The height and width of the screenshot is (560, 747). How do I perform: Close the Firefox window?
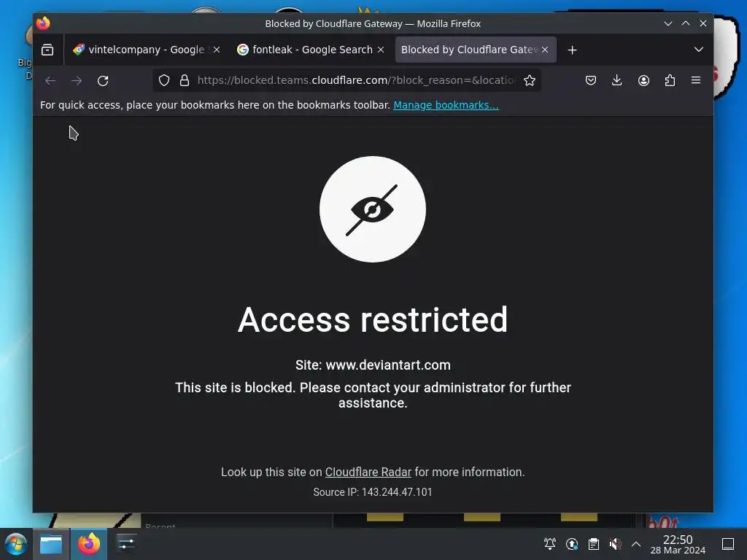pos(703,23)
